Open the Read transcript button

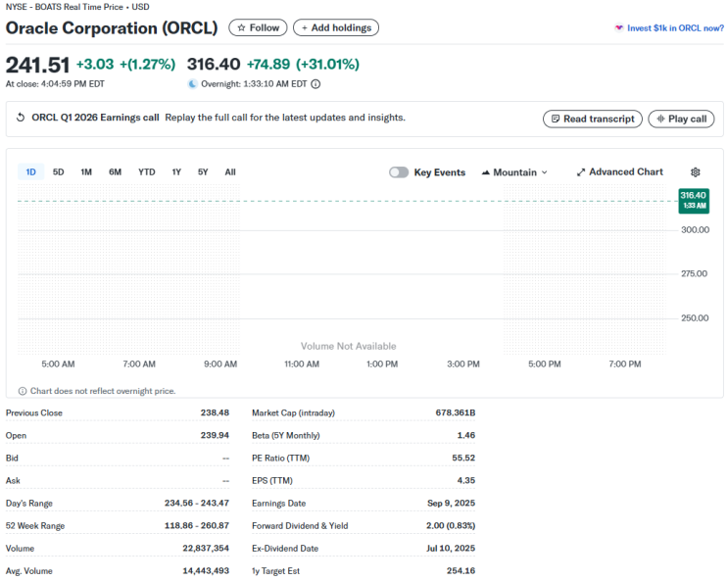pyautogui.click(x=593, y=119)
